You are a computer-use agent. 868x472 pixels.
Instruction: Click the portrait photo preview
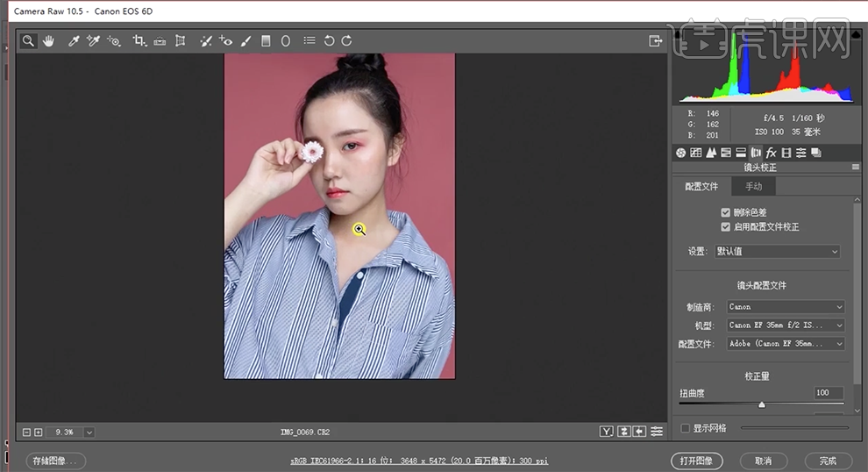(339, 216)
